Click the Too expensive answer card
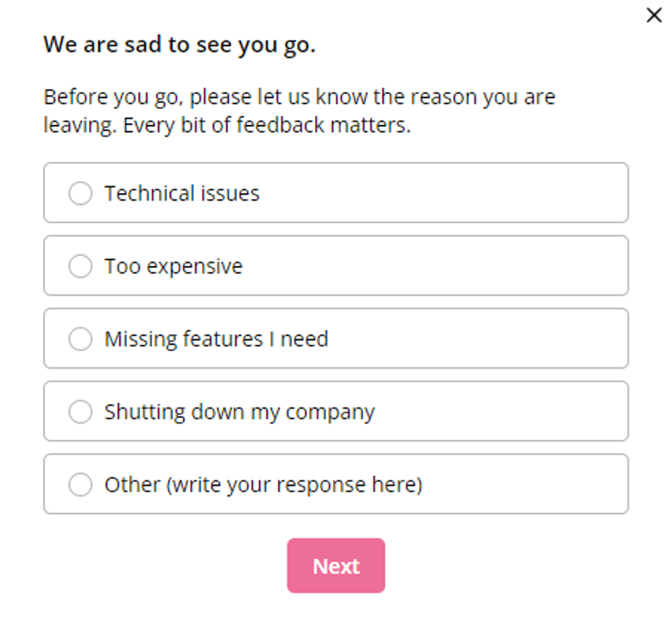 tap(336, 265)
